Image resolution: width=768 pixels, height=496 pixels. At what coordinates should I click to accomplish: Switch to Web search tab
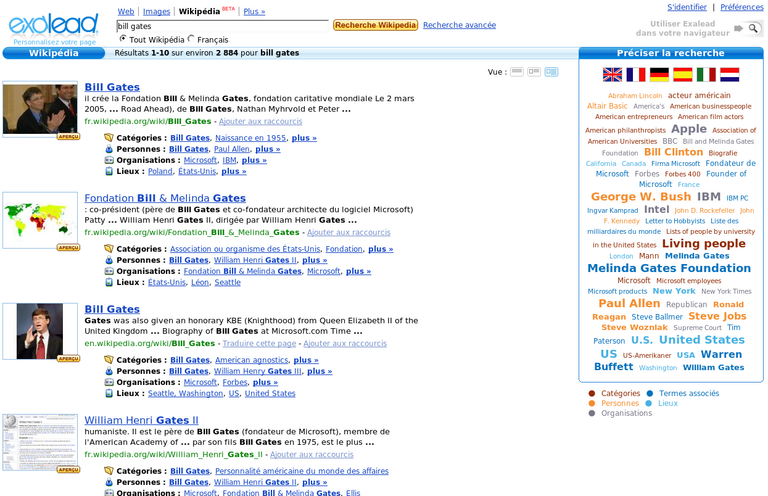click(126, 11)
